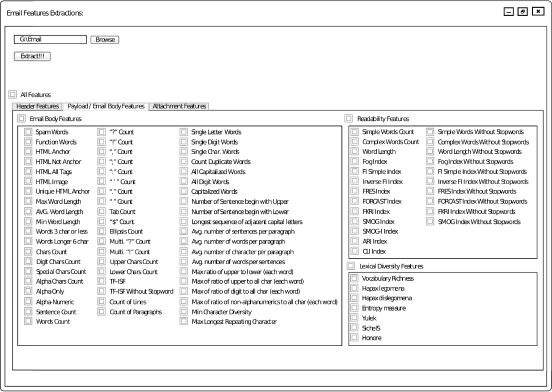Tick the HTML All Tags checkbox

click(x=28, y=172)
